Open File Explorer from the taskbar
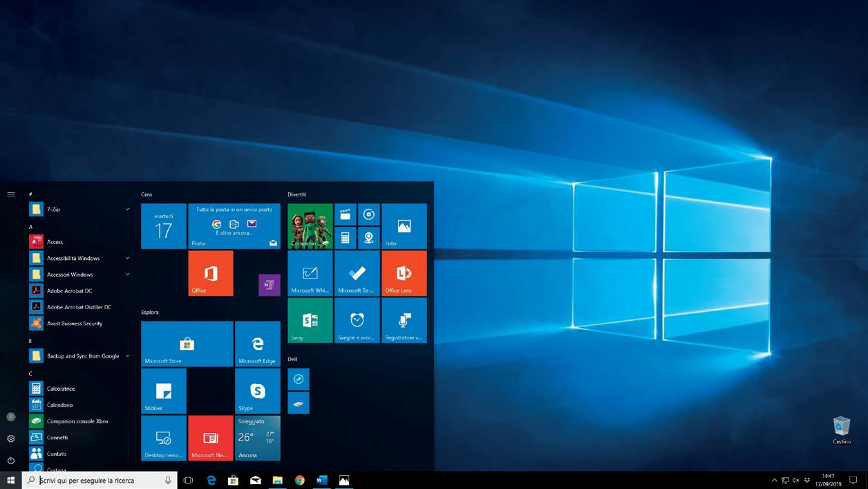The width and height of the screenshot is (868, 489). (277, 480)
